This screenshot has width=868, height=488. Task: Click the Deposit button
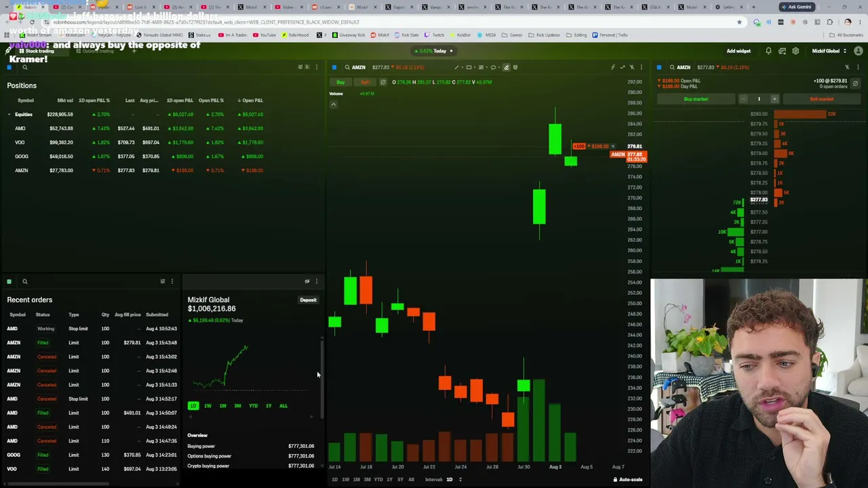click(x=308, y=300)
